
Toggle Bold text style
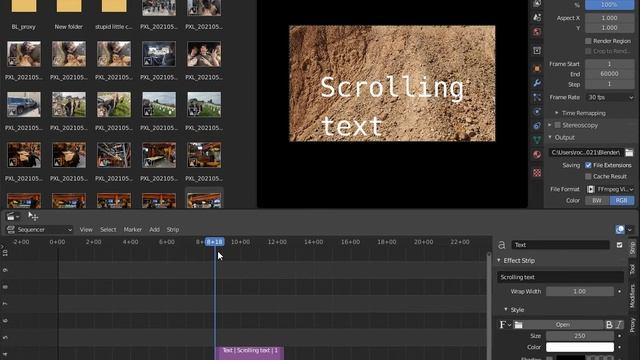click(x=609, y=325)
